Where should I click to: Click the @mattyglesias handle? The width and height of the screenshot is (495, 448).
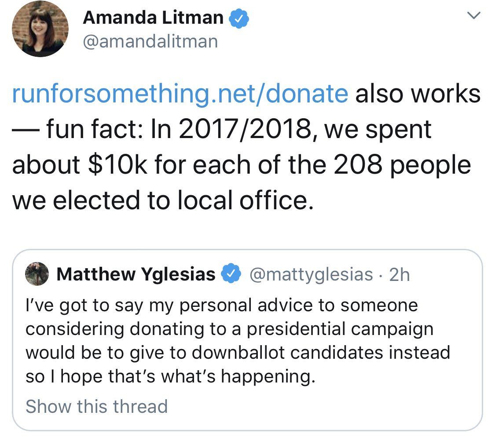[x=311, y=274]
